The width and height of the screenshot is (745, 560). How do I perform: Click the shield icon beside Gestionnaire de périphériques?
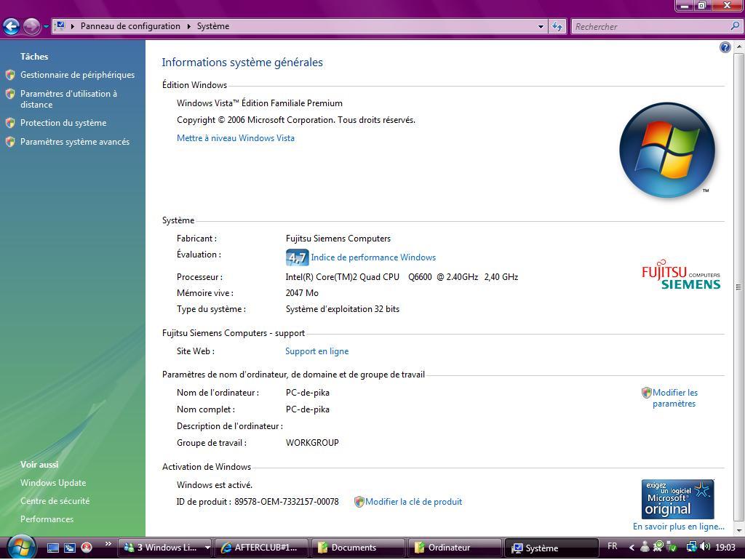click(10, 75)
